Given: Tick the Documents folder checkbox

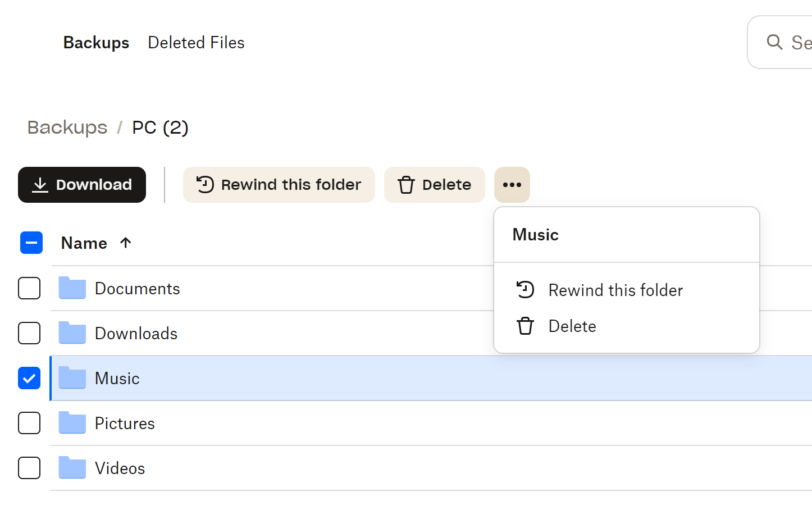Looking at the screenshot, I should point(29,288).
